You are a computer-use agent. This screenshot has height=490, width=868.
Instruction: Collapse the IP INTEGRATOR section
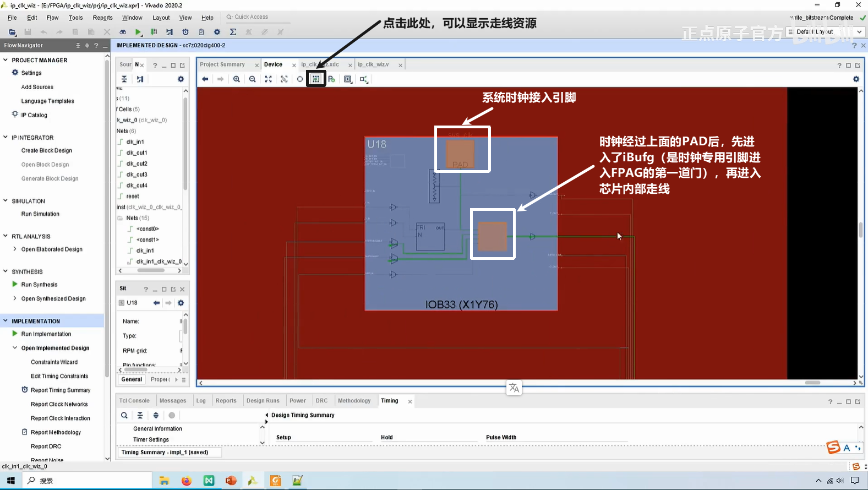[6, 138]
